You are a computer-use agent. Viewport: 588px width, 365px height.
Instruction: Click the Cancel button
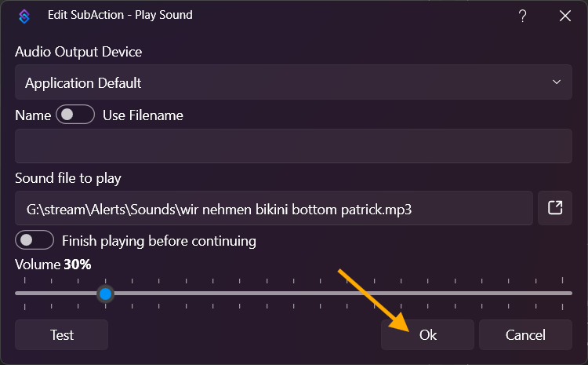(x=525, y=334)
